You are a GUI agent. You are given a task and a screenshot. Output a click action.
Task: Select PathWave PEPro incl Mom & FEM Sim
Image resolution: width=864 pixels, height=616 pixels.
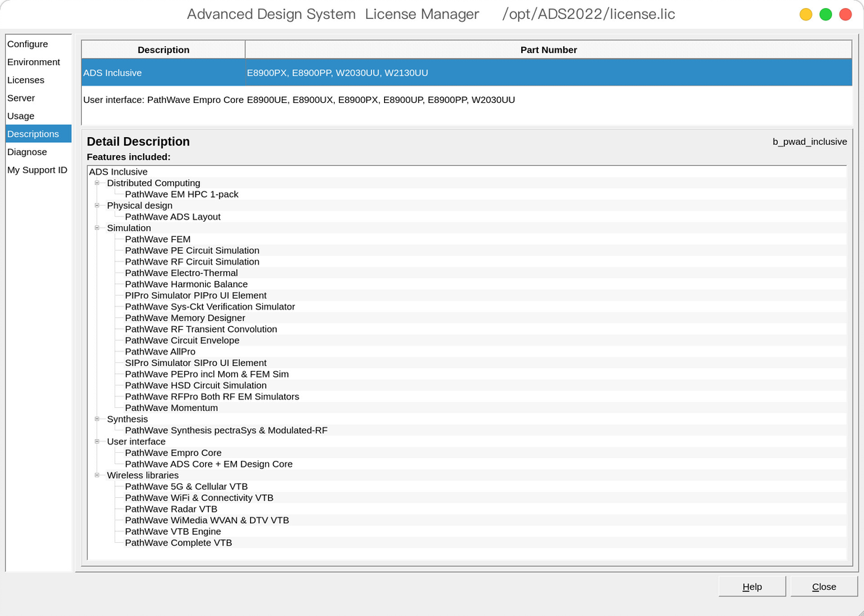point(207,374)
